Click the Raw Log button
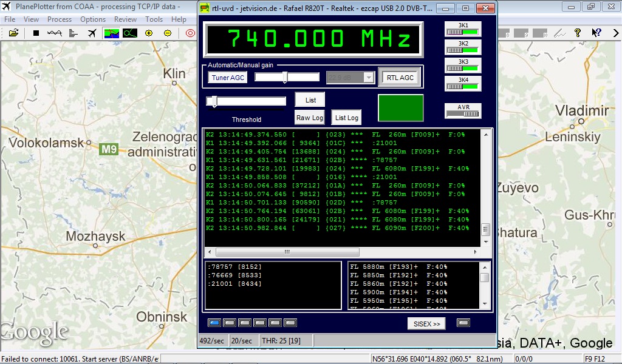Image resolution: width=622 pixels, height=364 pixels. point(310,118)
